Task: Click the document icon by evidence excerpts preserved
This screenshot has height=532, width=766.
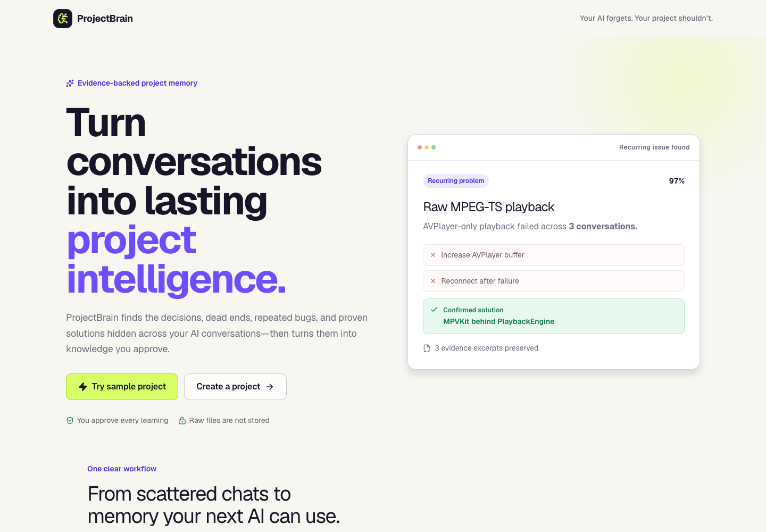Action: pos(427,348)
